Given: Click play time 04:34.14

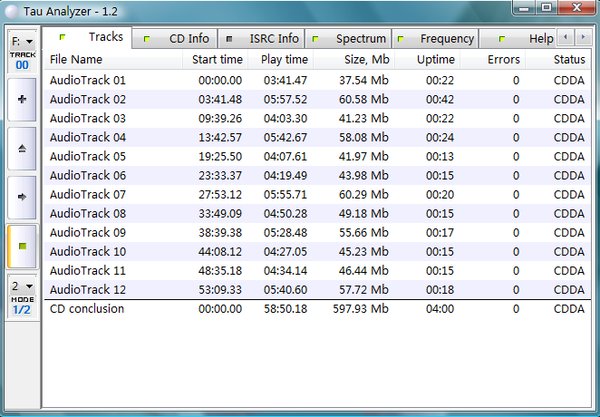Looking at the screenshot, I should click(x=285, y=270).
